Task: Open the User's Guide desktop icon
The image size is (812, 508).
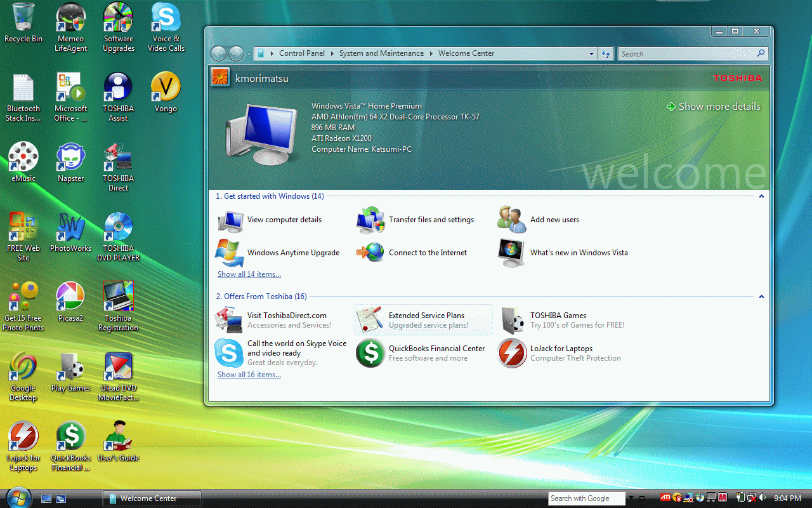Action: (119, 442)
